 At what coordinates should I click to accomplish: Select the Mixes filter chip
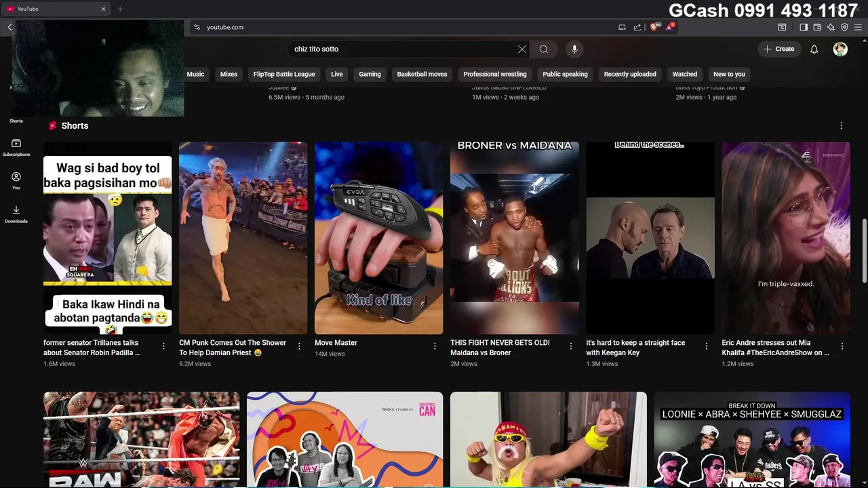click(x=229, y=74)
